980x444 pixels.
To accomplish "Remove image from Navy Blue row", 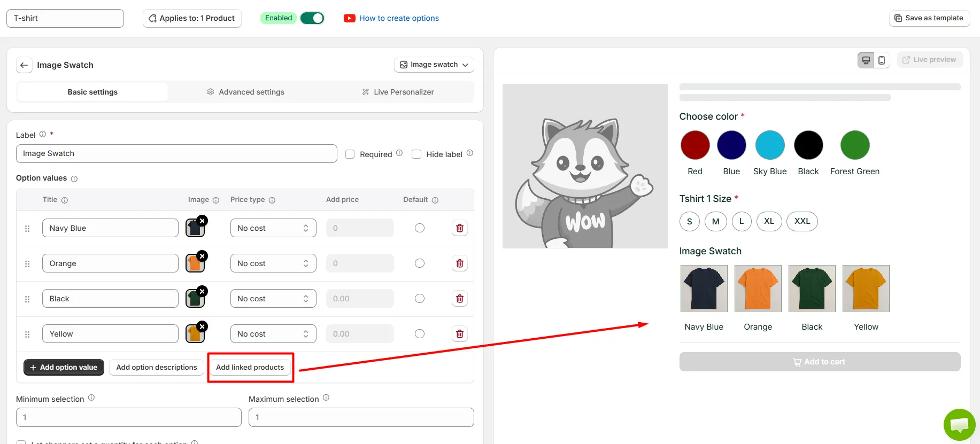I will pyautogui.click(x=202, y=221).
